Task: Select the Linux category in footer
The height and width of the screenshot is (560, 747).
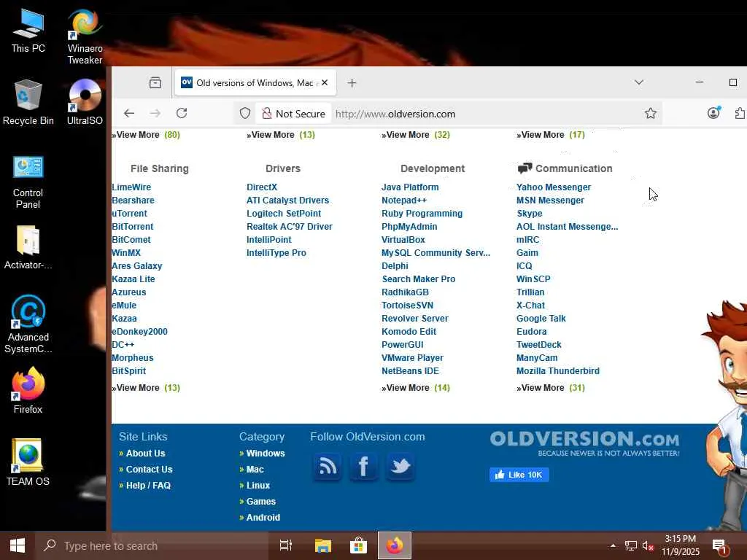Action: 258,486
